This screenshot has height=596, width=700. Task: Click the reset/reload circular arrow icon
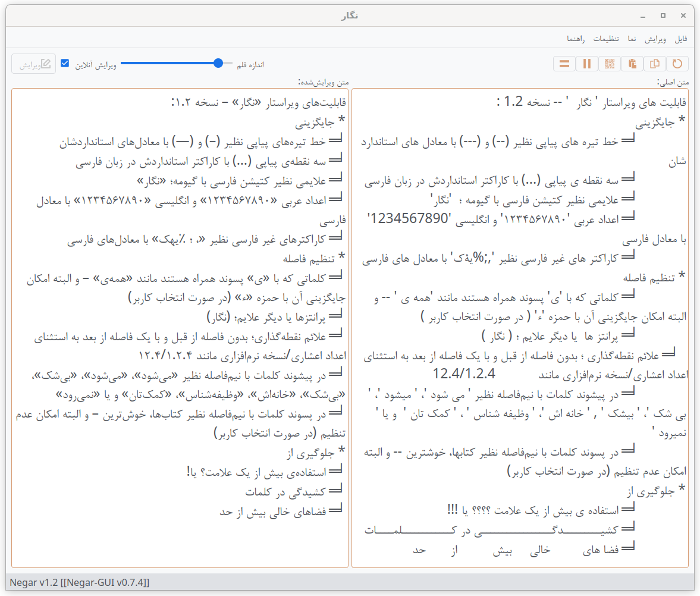tap(677, 64)
